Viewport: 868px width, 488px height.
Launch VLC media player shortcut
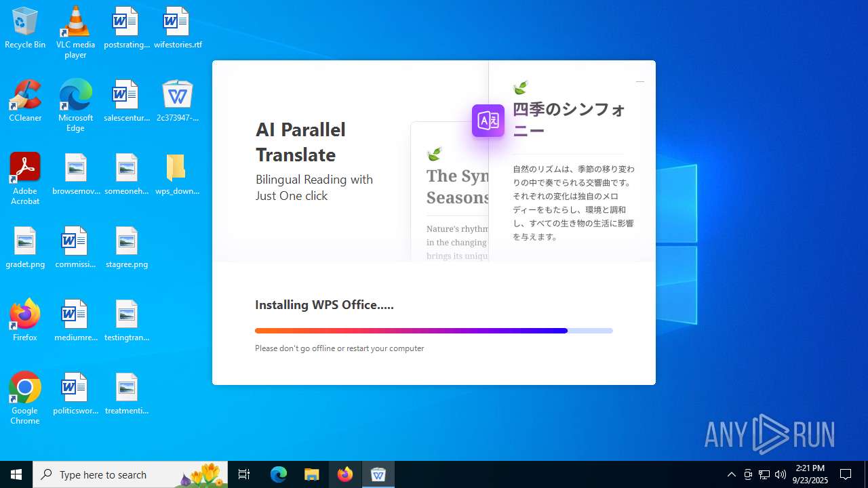[75, 33]
